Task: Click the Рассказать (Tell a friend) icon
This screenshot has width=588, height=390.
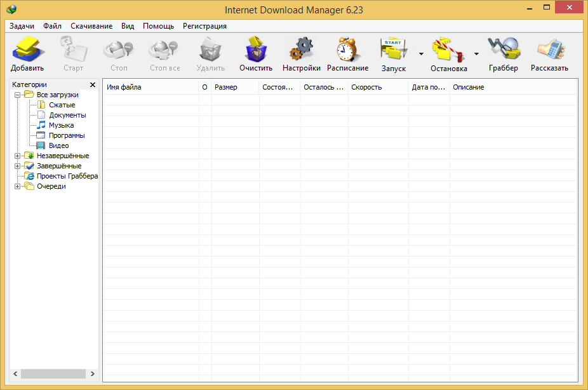Action: (549, 50)
